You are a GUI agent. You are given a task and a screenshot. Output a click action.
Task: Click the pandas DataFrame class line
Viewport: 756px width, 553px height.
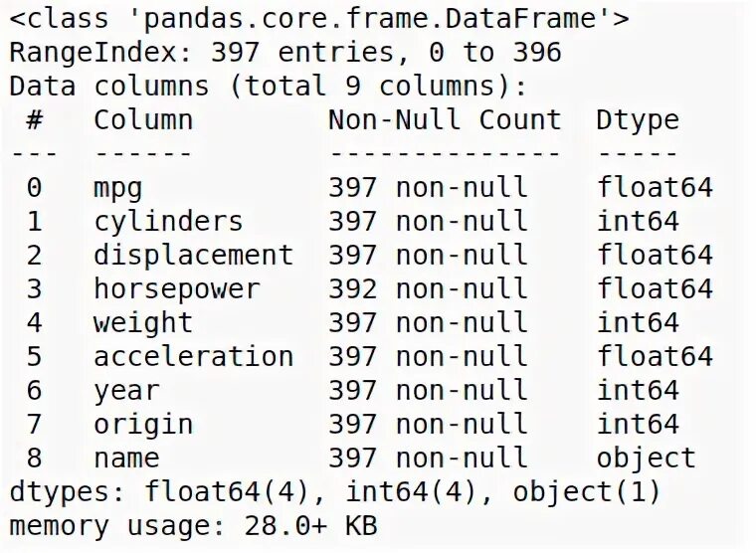tap(319, 19)
